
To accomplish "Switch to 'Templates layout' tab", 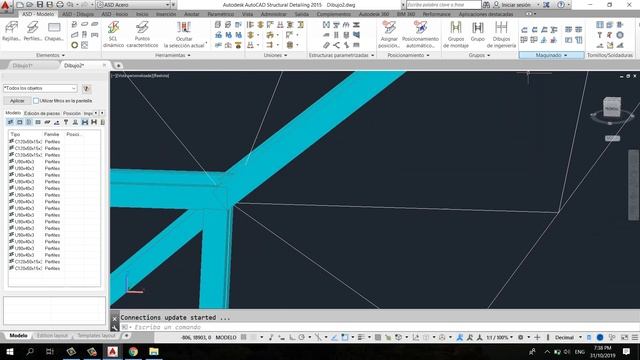I will (x=97, y=336).
